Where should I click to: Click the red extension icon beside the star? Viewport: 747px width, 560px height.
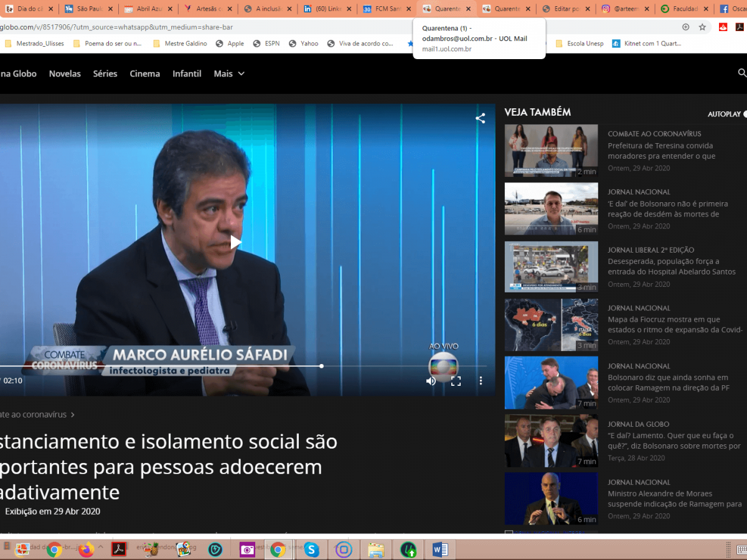click(x=723, y=27)
